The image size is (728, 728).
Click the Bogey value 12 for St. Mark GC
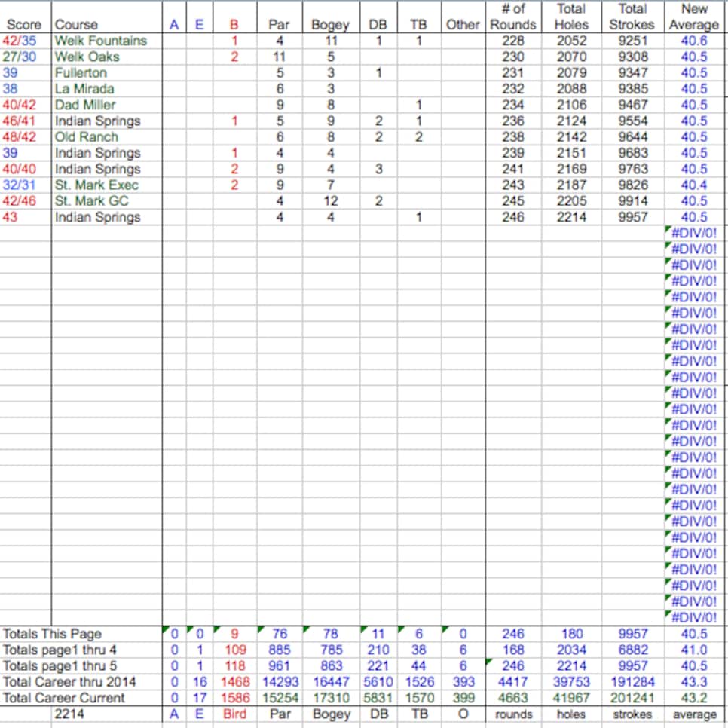[x=331, y=201]
